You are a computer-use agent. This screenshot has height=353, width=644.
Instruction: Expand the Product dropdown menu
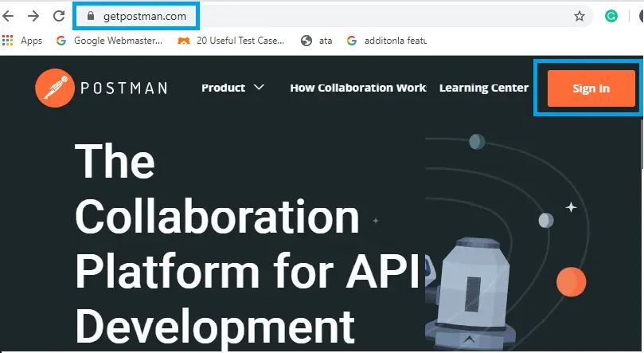232,88
